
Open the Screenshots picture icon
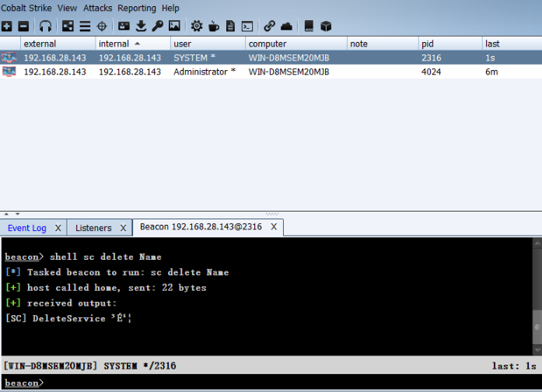point(174,26)
